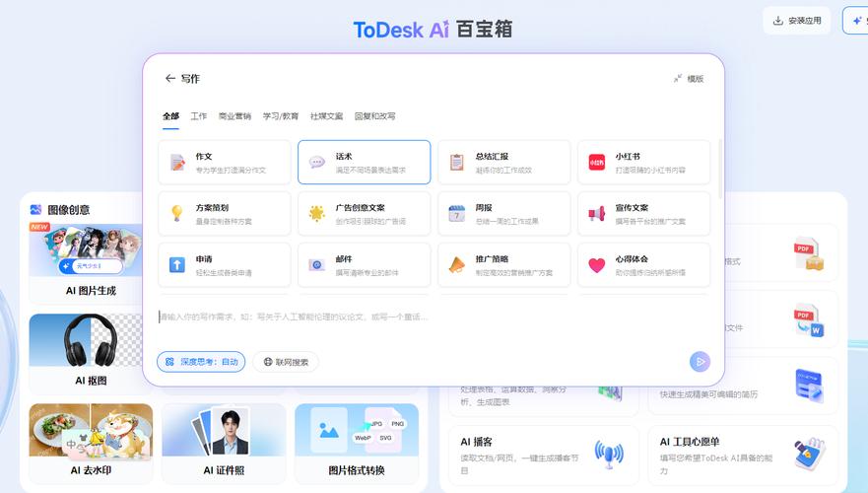
Task: Click the AI 播客 microphone icon
Action: [609, 455]
